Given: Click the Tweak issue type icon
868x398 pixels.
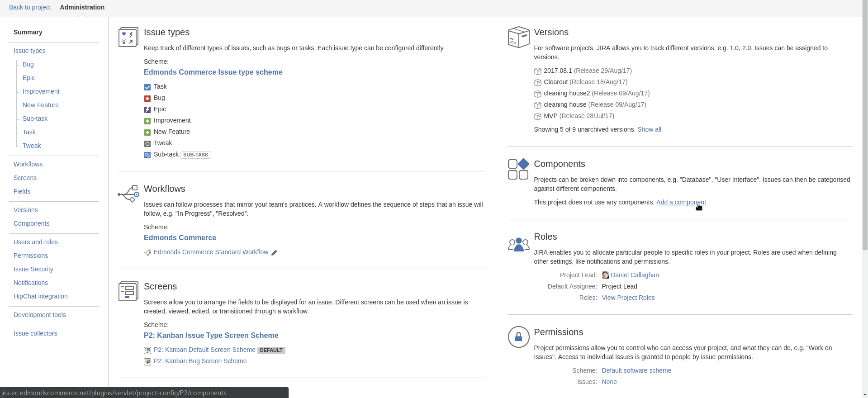Looking at the screenshot, I should pos(147,144).
